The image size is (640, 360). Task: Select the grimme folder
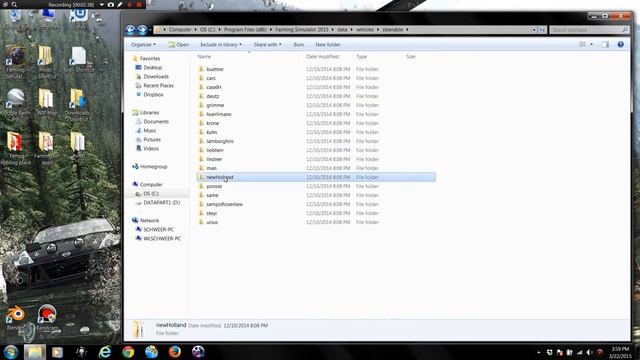215,105
